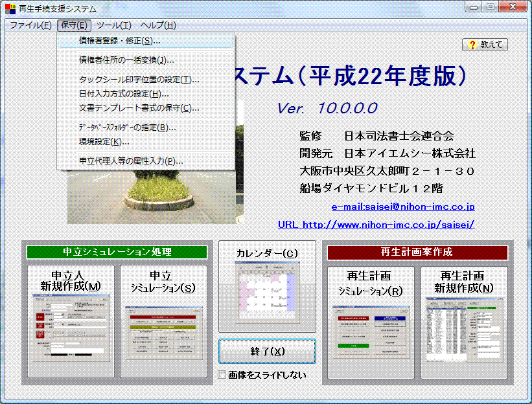Viewport: 532px width, 404px height.
Task: Open the ヘルプ menu
Action: 158,25
